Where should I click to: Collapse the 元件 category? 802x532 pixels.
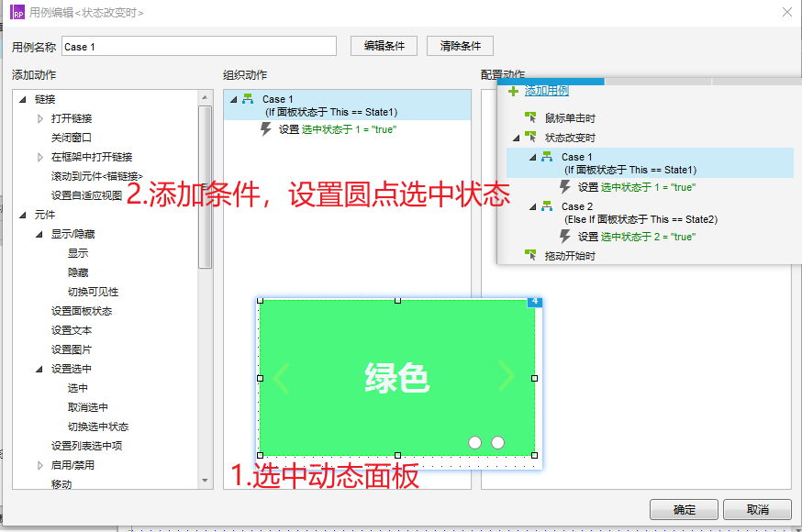click(23, 216)
